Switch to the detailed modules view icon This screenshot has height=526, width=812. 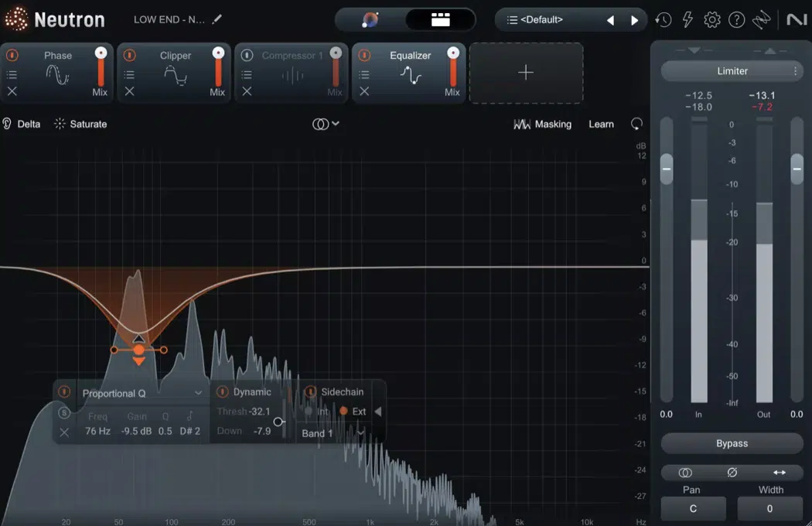[440, 19]
